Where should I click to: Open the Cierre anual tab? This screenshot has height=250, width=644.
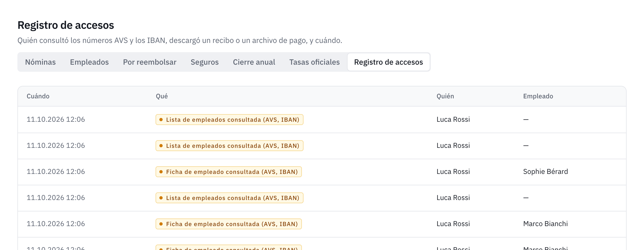point(254,62)
